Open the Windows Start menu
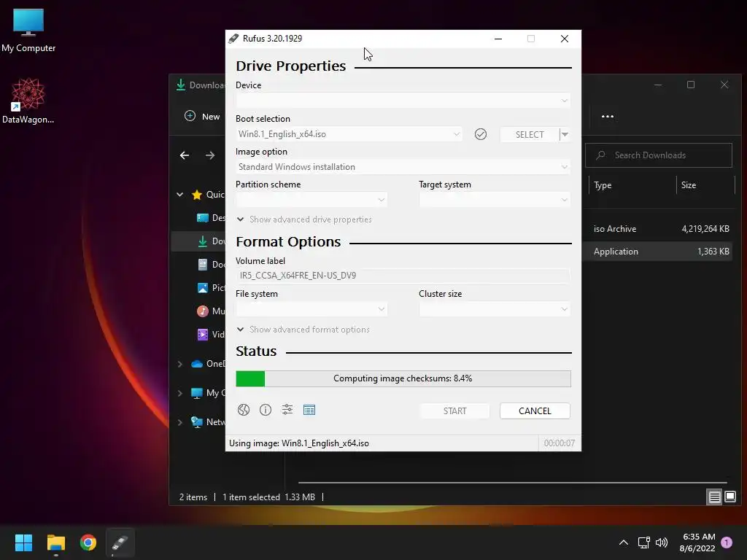The height and width of the screenshot is (560, 747). 23,542
